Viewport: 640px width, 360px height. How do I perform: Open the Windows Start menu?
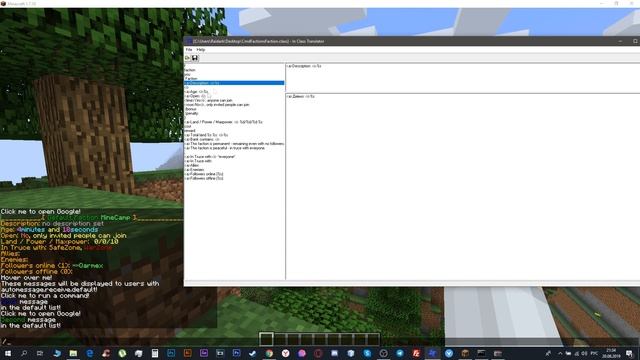coord(7,353)
